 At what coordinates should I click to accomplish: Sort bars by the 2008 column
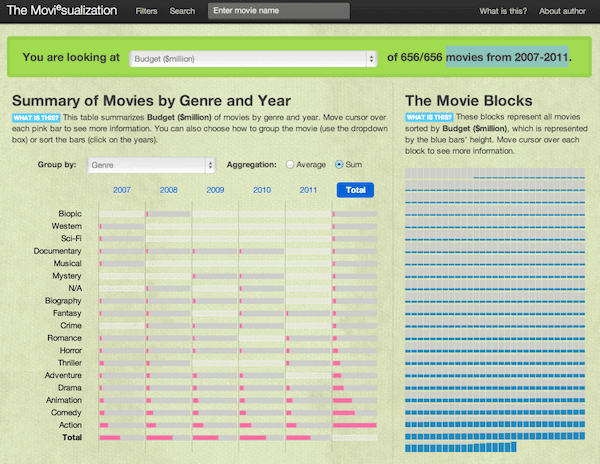click(x=168, y=190)
